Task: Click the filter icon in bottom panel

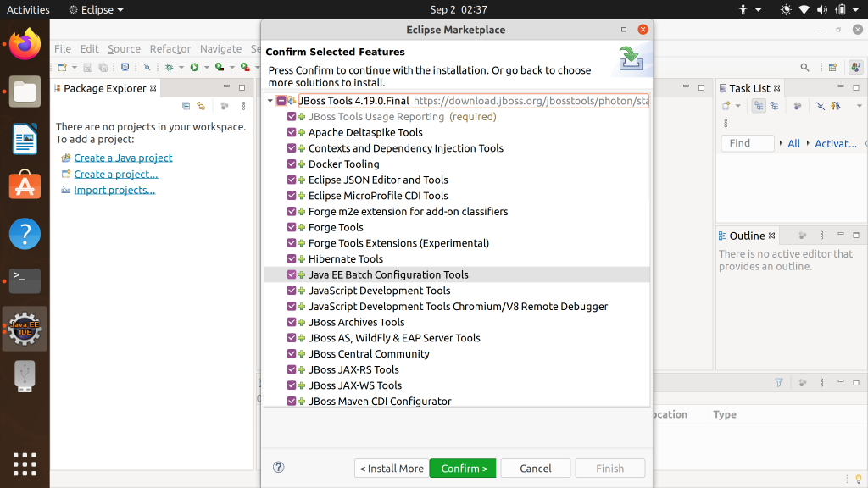Action: [x=779, y=383]
